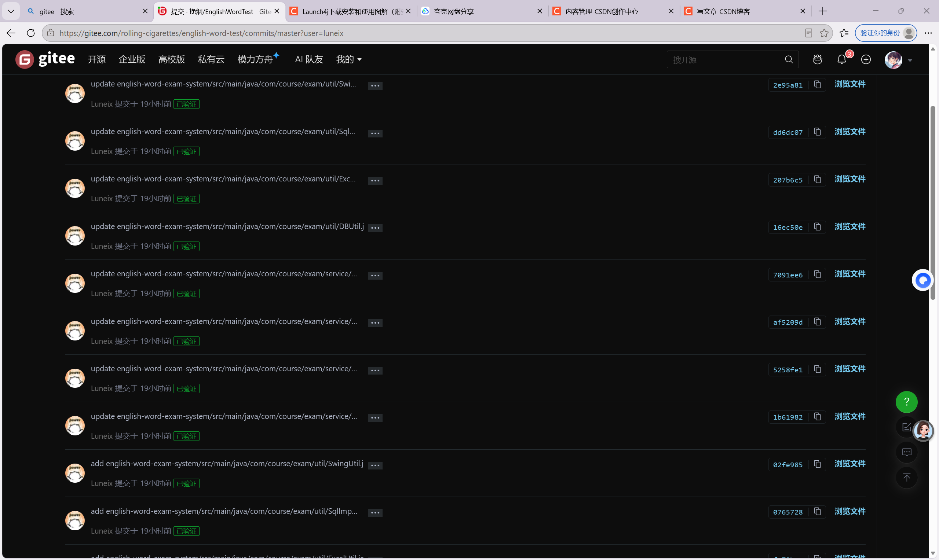Close the gitee - 搜索 tab

[x=145, y=11]
